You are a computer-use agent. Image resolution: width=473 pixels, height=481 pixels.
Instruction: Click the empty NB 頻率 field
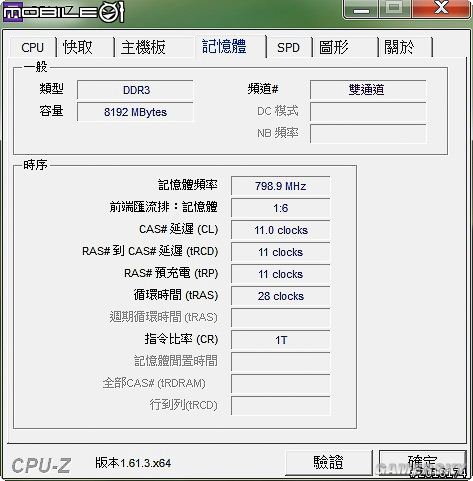click(368, 134)
